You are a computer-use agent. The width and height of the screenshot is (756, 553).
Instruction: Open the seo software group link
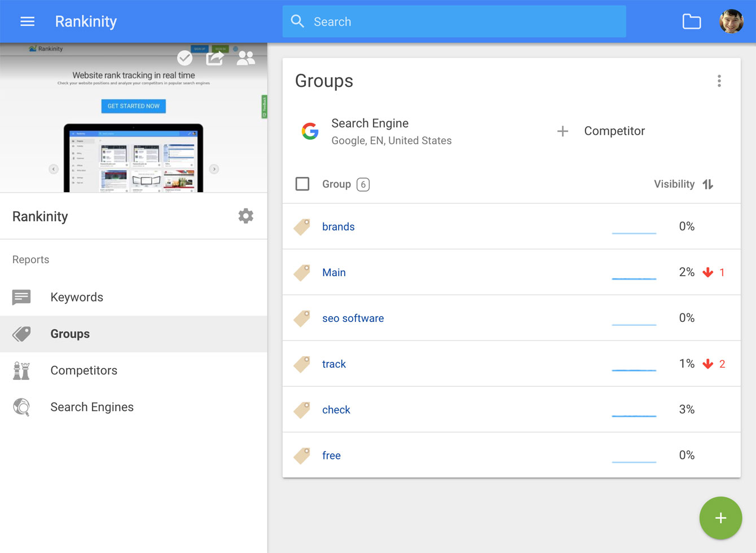pyautogui.click(x=353, y=318)
